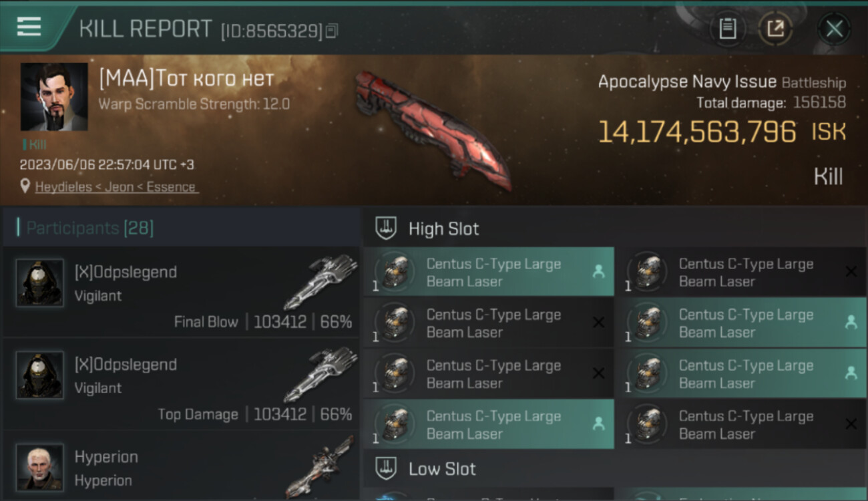Click X mark on top-right Beam Laser

point(851,272)
